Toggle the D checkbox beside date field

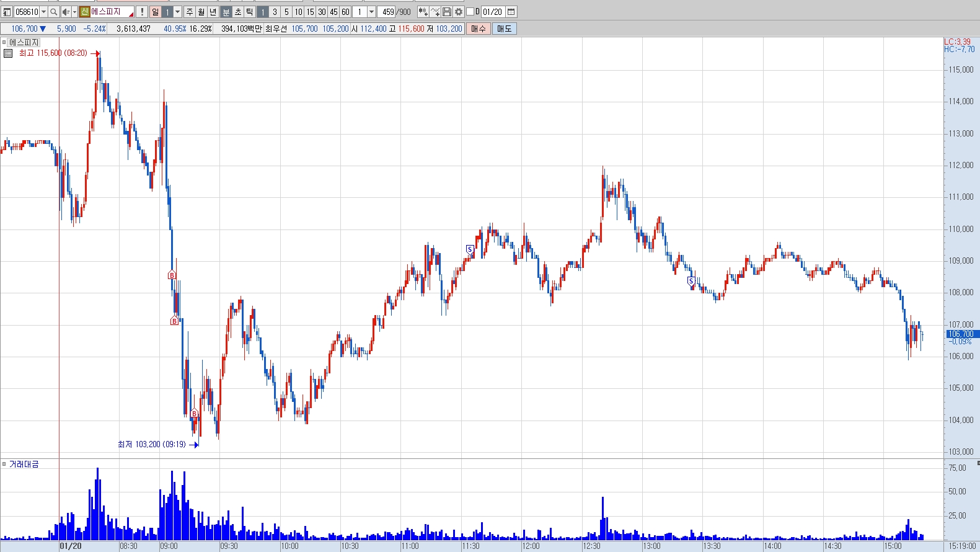tap(470, 12)
